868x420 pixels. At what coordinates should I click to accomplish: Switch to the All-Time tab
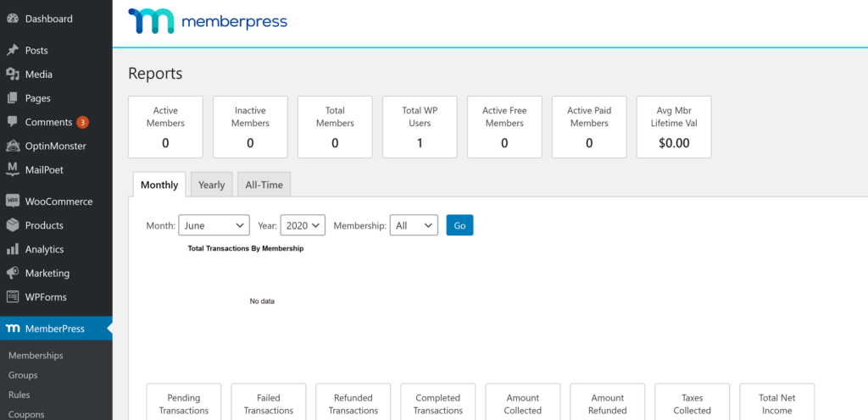[x=264, y=185]
